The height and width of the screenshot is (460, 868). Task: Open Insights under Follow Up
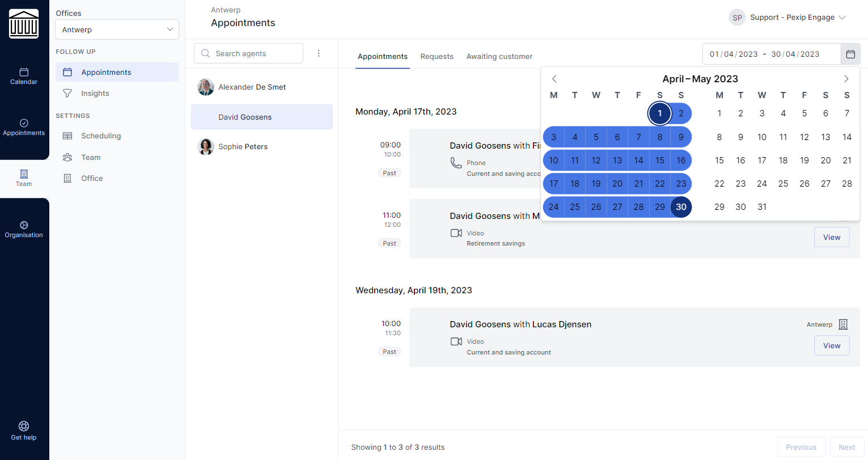point(95,94)
